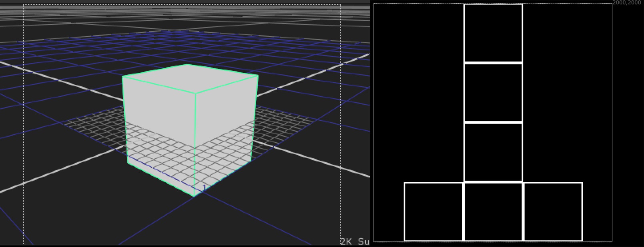Click the cube's top-left corner vertex
This screenshot has width=644, height=247.
coord(122,76)
